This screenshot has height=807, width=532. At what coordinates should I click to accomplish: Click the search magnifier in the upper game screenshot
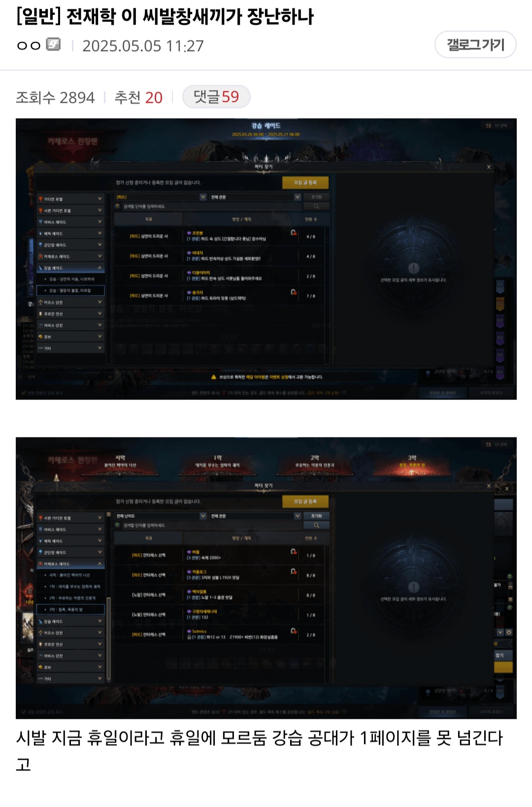[x=316, y=206]
